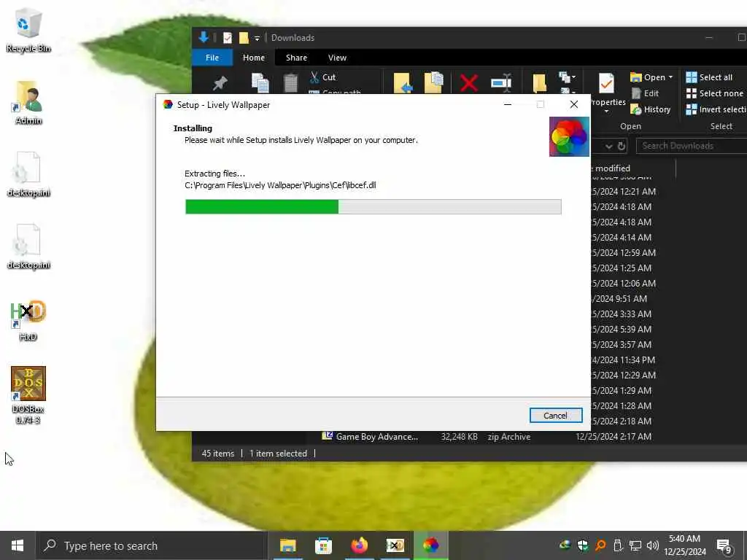The width and height of the screenshot is (747, 560).
Task: Open the File menu in Downloads window
Action: pos(212,58)
